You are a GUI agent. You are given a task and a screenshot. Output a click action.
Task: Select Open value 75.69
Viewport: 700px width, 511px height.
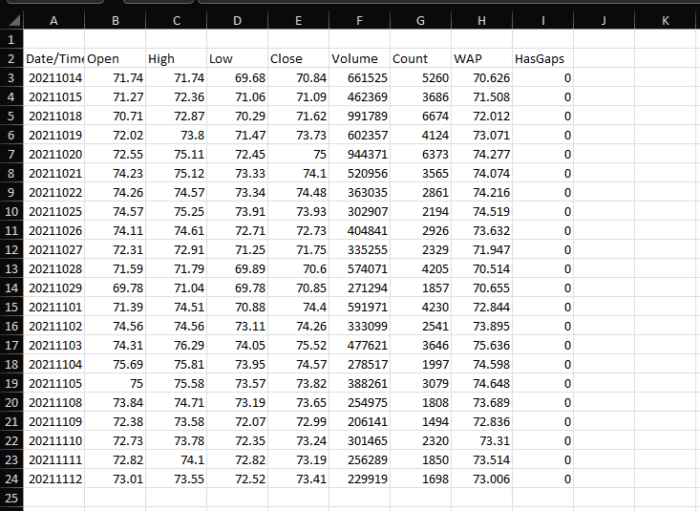[x=115, y=364]
